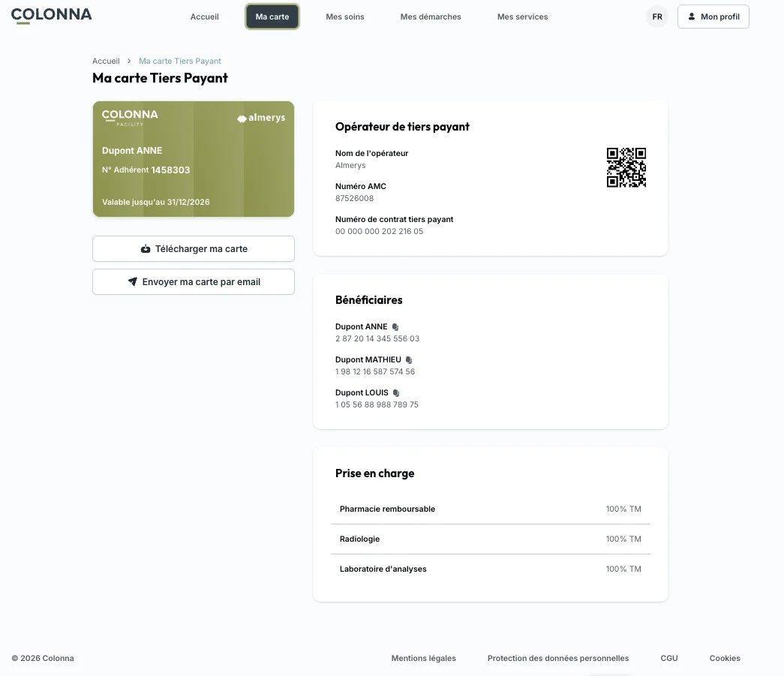Click the Colonna Facility logo on card

tap(130, 118)
